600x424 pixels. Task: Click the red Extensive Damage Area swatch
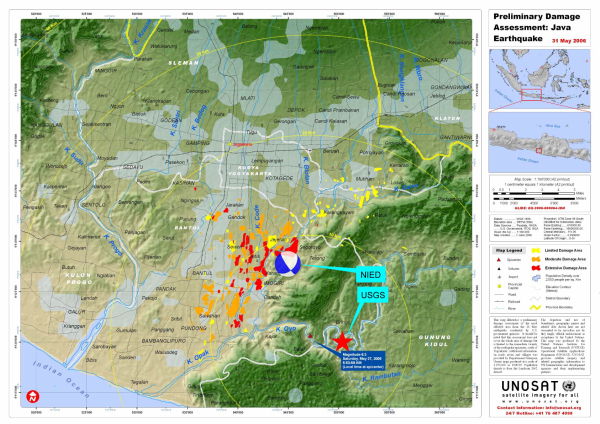click(535, 268)
